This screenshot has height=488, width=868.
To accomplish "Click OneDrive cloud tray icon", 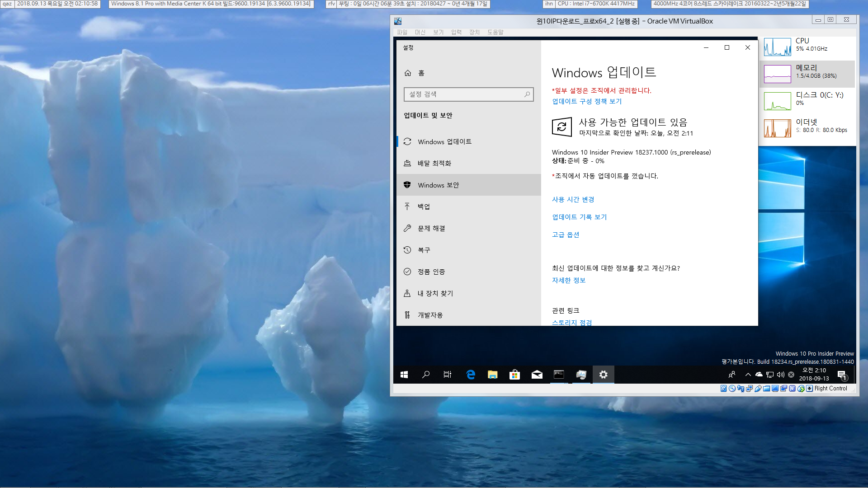I will pyautogui.click(x=759, y=375).
